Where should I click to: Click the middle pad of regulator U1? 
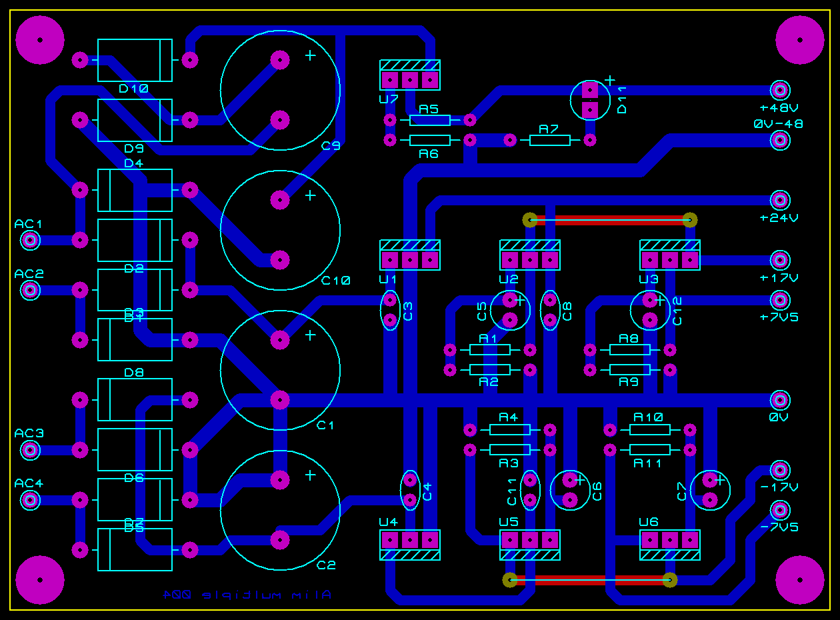click(x=410, y=259)
